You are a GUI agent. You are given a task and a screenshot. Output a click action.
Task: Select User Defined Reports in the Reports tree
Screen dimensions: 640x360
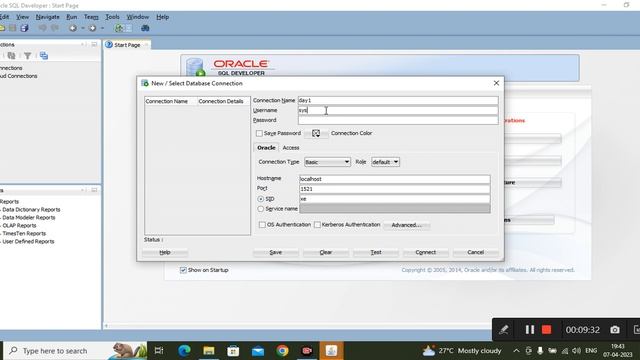[x=28, y=241]
